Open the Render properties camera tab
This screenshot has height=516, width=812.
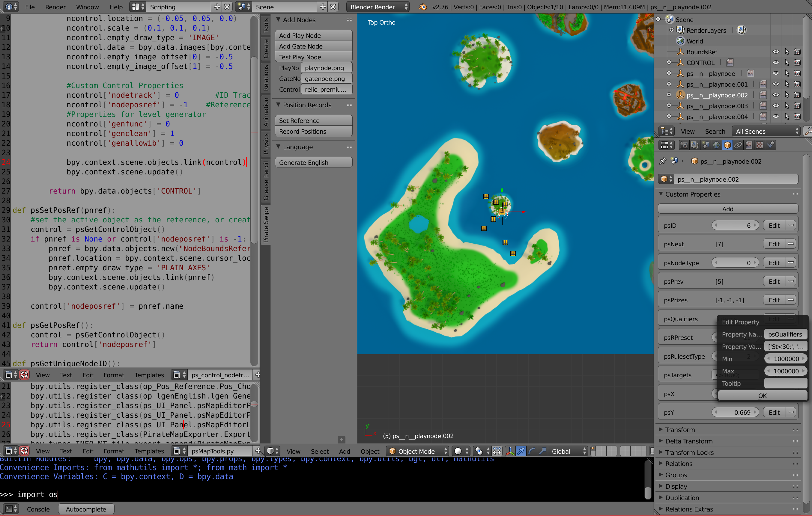(684, 145)
